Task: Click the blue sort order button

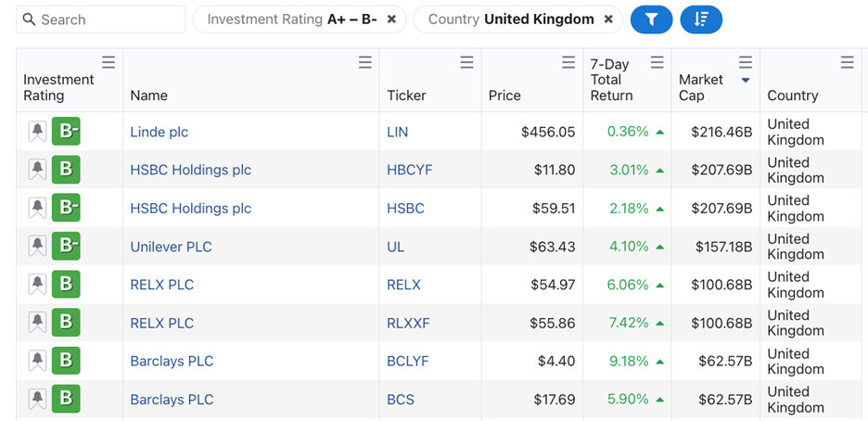Action: (701, 19)
